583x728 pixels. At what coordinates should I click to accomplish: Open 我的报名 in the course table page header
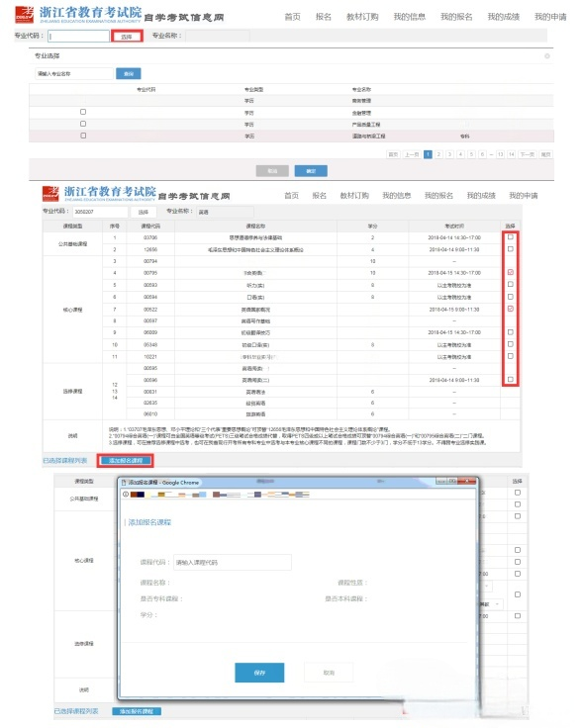(439, 196)
